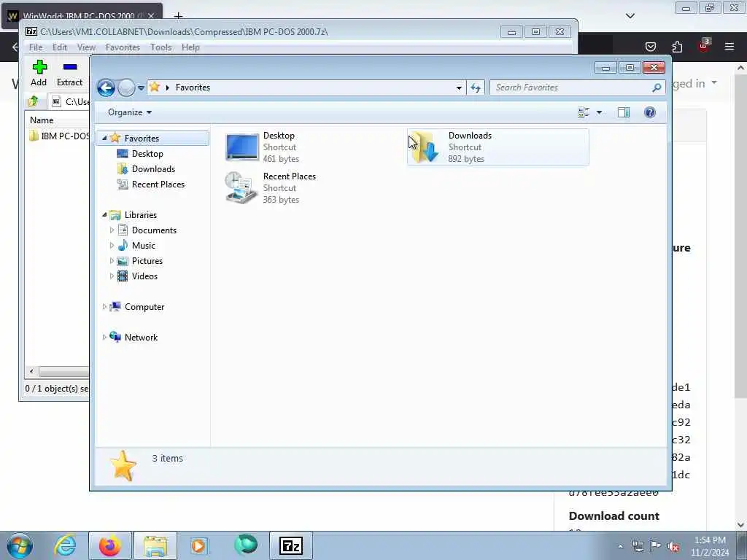Viewport: 747px width, 560px height.
Task: Click the Refresh button next to address bar
Action: [476, 87]
